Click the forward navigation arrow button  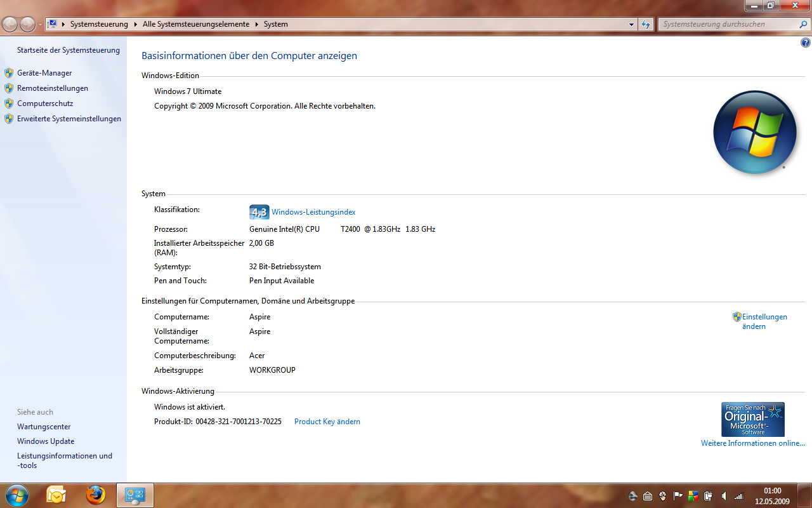[x=27, y=24]
